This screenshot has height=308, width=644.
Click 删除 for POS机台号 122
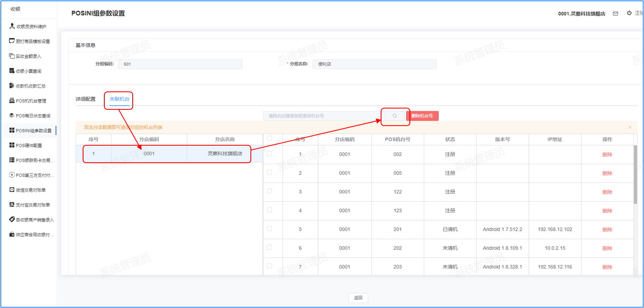607,192
